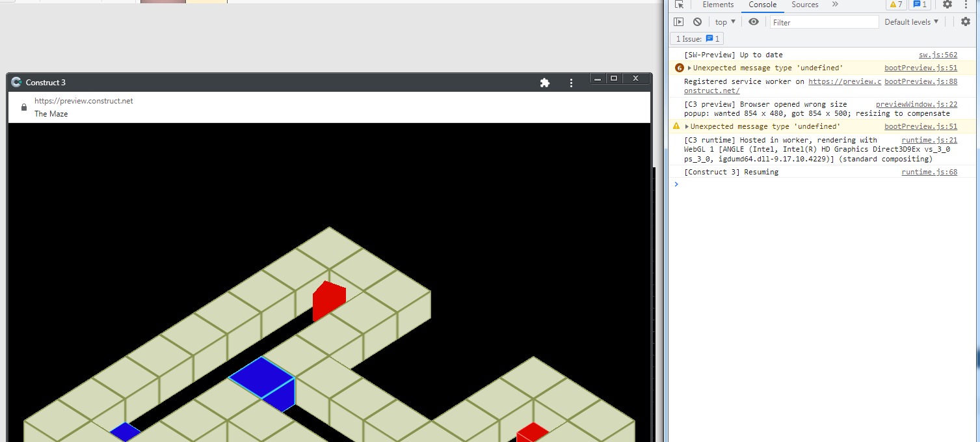
Task: Click the Construct 3 logo in the title bar
Action: [x=16, y=82]
